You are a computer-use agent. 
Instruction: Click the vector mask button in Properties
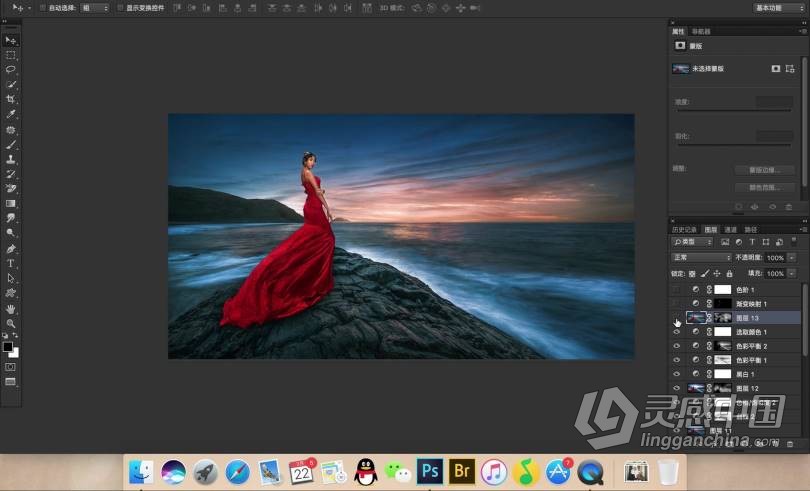[x=790, y=69]
